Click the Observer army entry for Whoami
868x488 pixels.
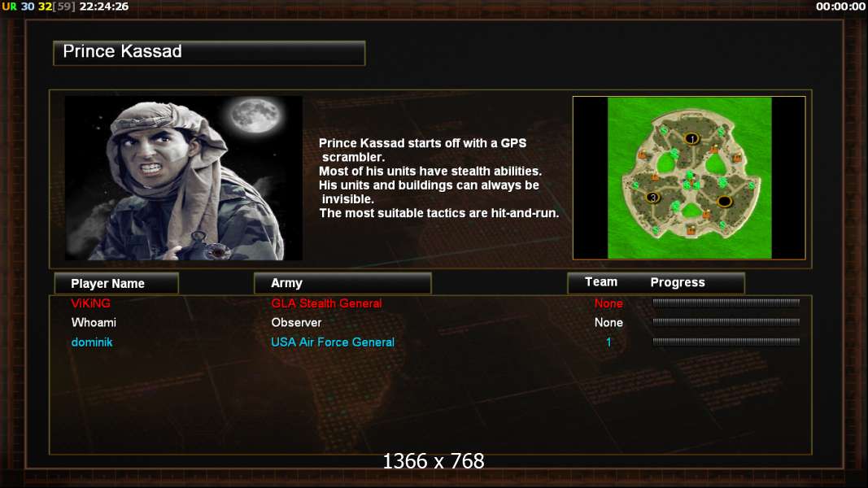coord(296,323)
